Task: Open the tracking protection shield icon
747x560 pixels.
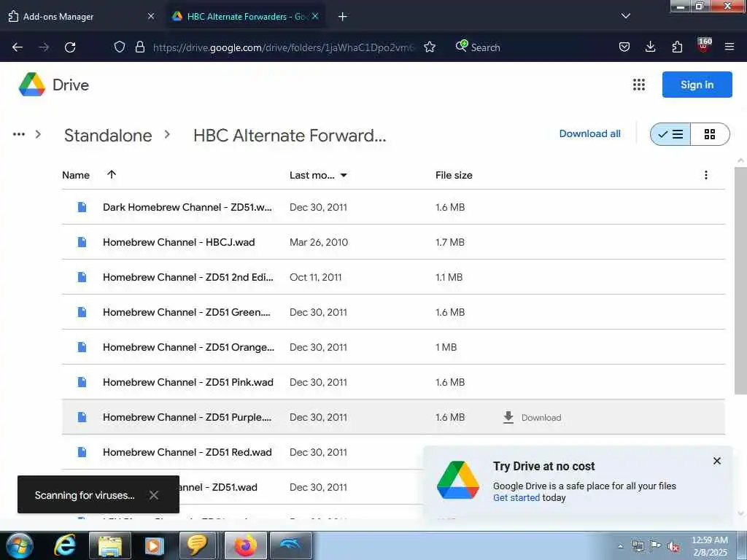Action: 120,47
